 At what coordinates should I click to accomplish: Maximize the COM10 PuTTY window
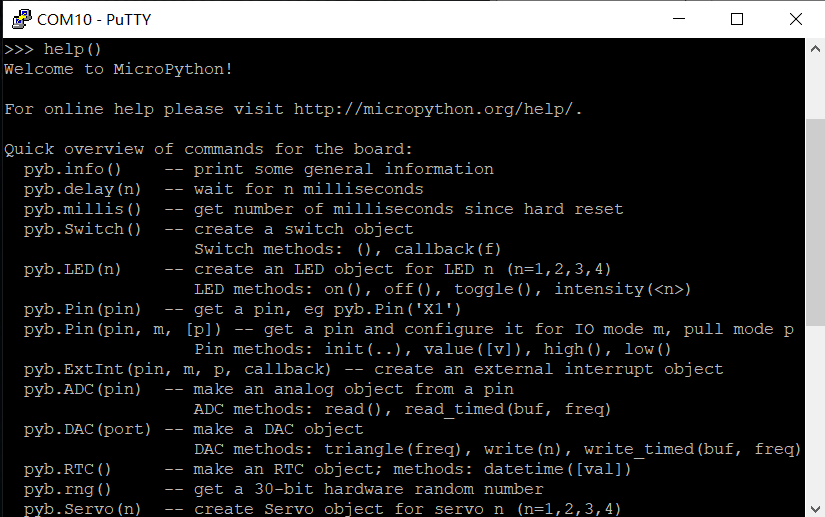coord(737,19)
